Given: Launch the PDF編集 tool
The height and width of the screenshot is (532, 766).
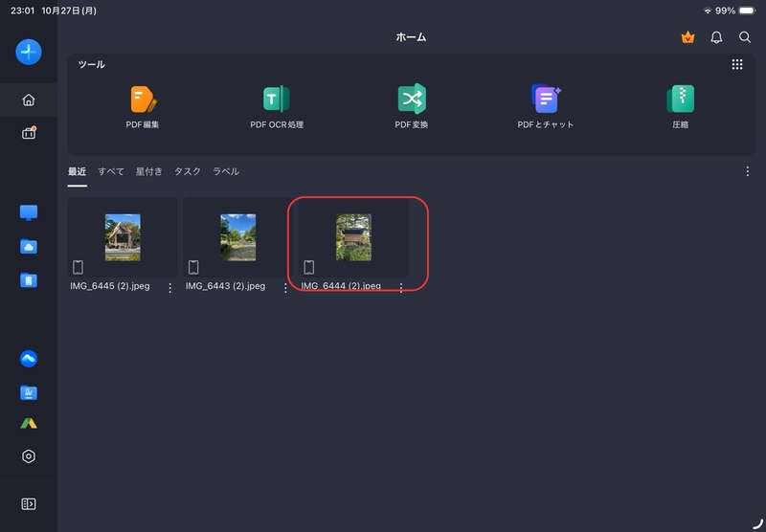Looking at the screenshot, I should click(142, 106).
